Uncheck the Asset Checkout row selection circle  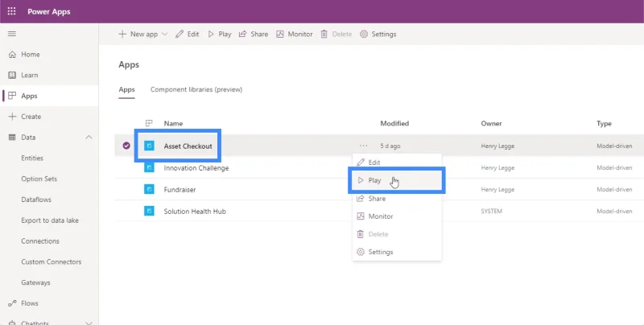click(x=126, y=146)
